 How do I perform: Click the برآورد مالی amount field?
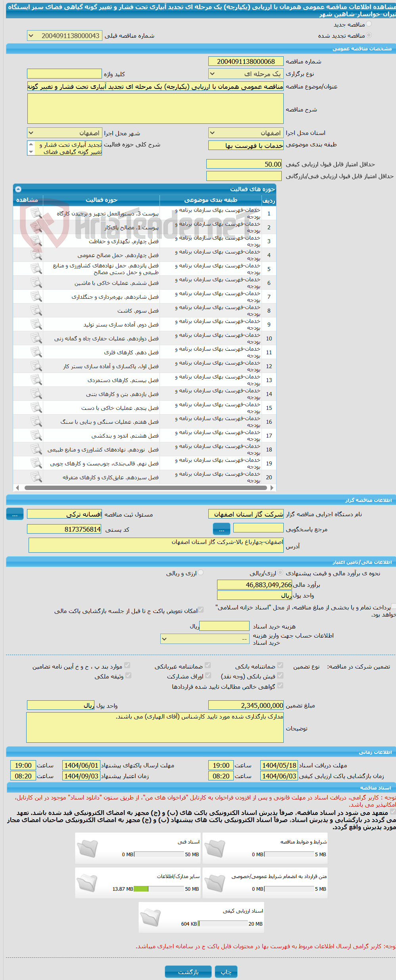(255, 585)
